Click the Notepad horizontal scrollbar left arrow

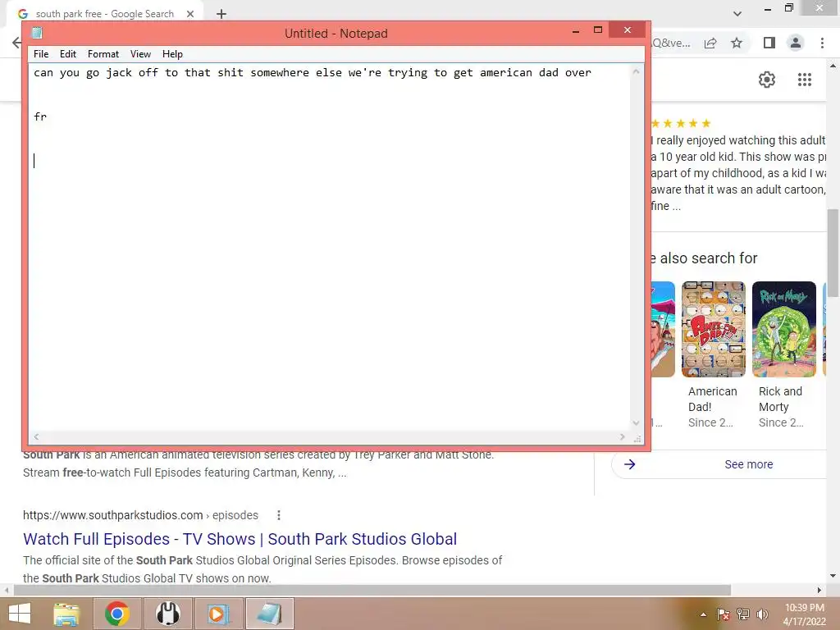pos(36,437)
